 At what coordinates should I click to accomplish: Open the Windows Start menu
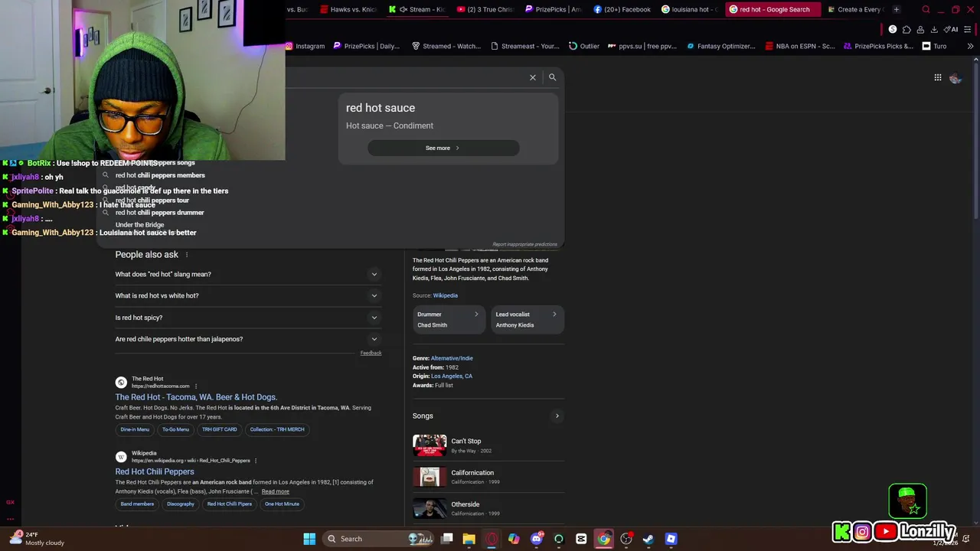pyautogui.click(x=309, y=539)
